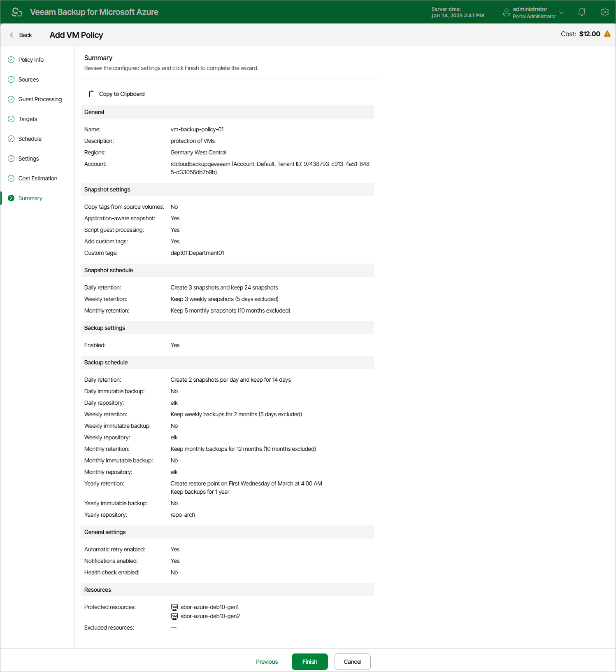Click the Veeam cloud logo

pyautogui.click(x=17, y=12)
